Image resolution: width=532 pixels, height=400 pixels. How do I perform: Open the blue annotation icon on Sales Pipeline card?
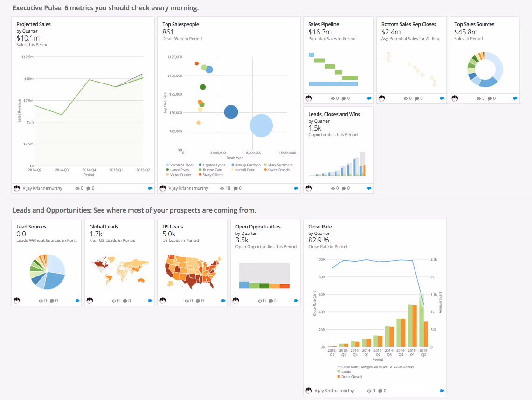coord(368,98)
